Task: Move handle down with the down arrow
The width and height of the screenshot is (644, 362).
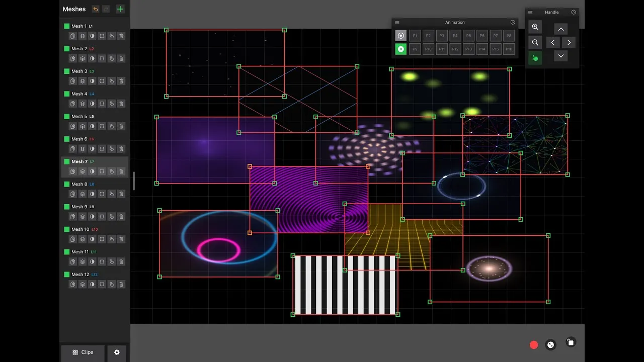Action: [x=561, y=56]
